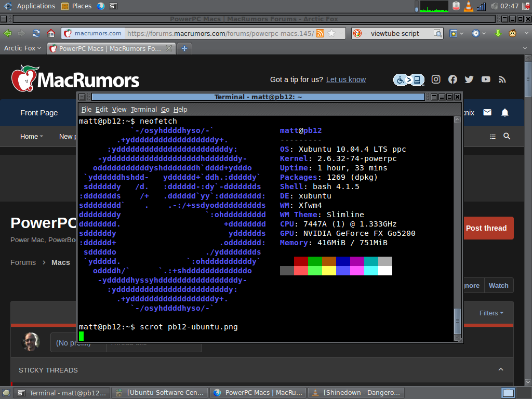
Task: Subscribe via RSS icon in address bar
Action: pos(320,33)
